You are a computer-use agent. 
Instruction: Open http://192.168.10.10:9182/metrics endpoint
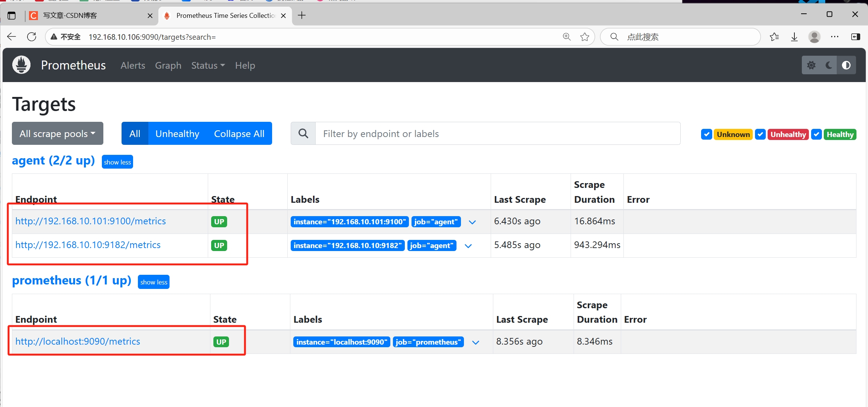point(88,245)
